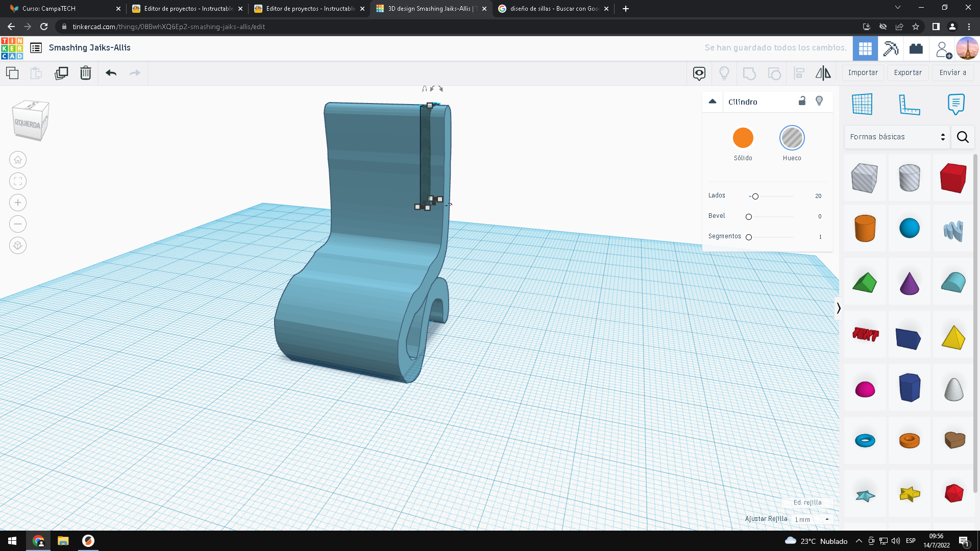Open the Mirror tool

coord(823,73)
